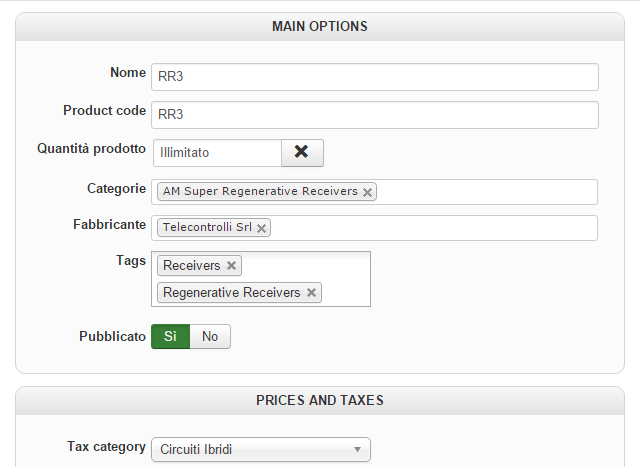The width and height of the screenshot is (640, 467).
Task: Select the Telecontrolli Srl chip label
Action: point(208,228)
